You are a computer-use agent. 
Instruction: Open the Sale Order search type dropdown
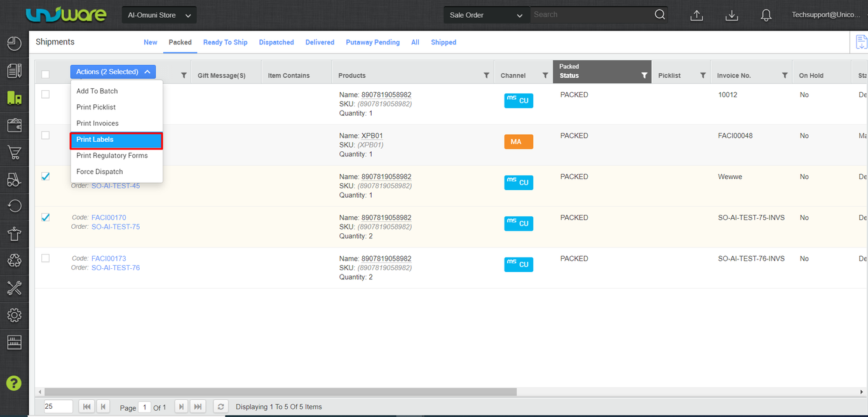click(x=486, y=15)
